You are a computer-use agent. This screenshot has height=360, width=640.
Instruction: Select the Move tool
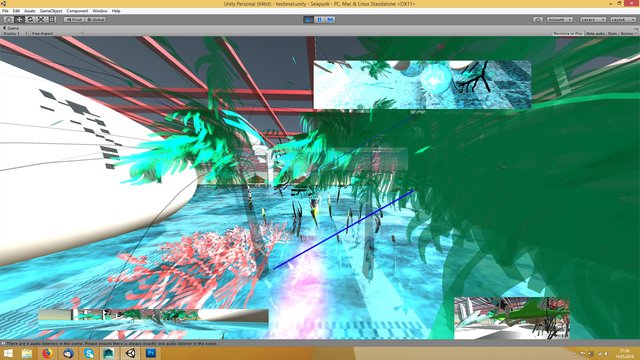coord(19,20)
